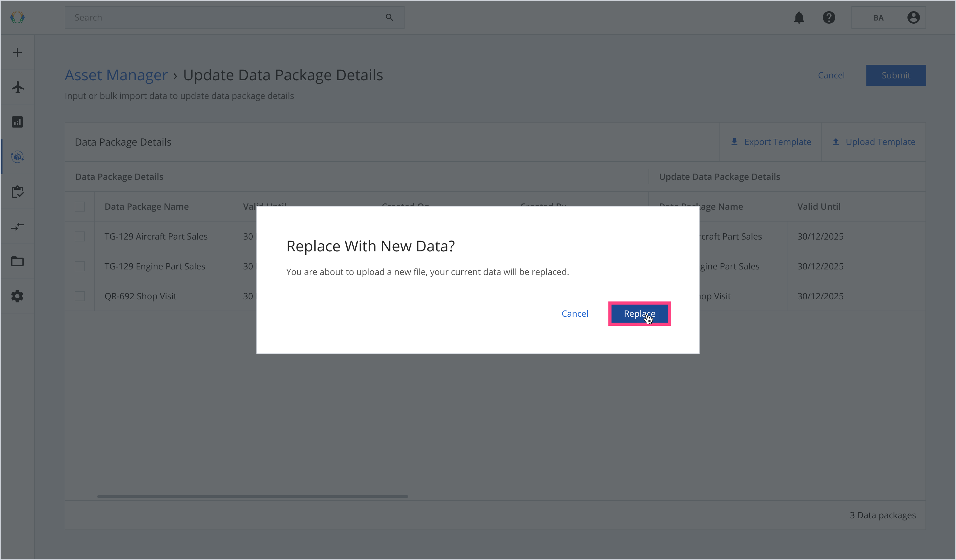The height and width of the screenshot is (560, 956).
Task: Open the BA user account menu
Action: coord(888,17)
